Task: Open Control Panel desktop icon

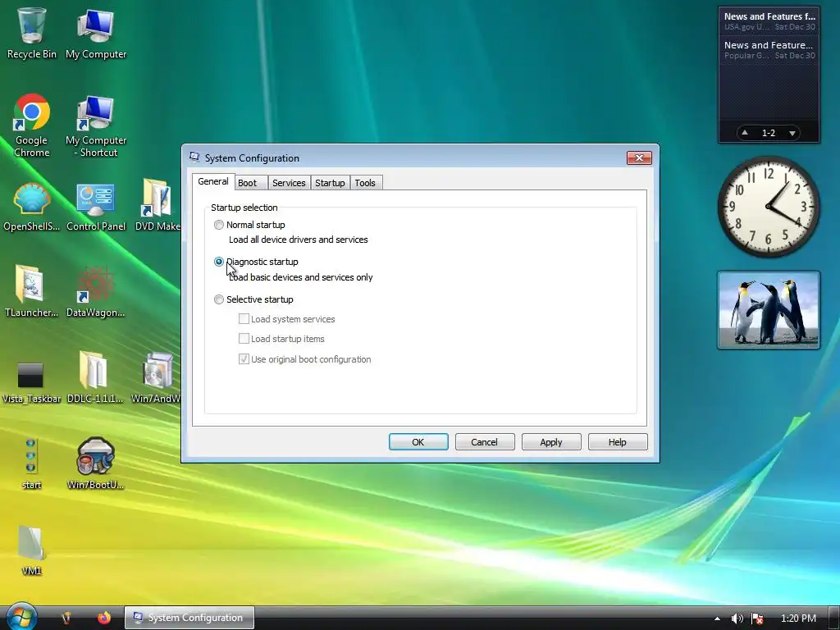Action: point(96,207)
